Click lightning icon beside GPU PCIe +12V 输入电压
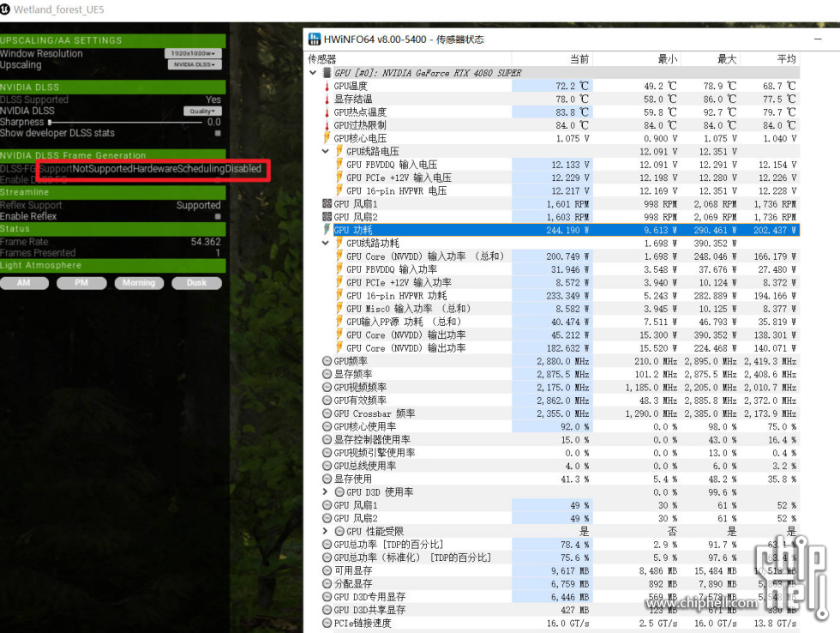This screenshot has height=633, width=840. [x=339, y=178]
